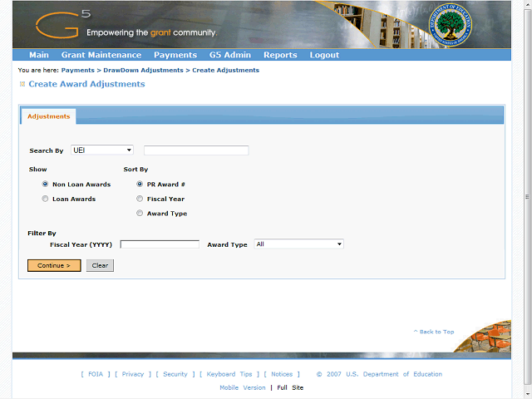Select the Loan Awards radio button
The height and width of the screenshot is (399, 532).
pyautogui.click(x=45, y=199)
